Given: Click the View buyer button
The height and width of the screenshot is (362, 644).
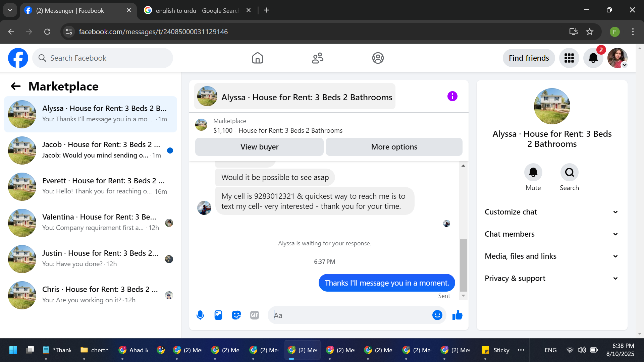Looking at the screenshot, I should point(259,147).
